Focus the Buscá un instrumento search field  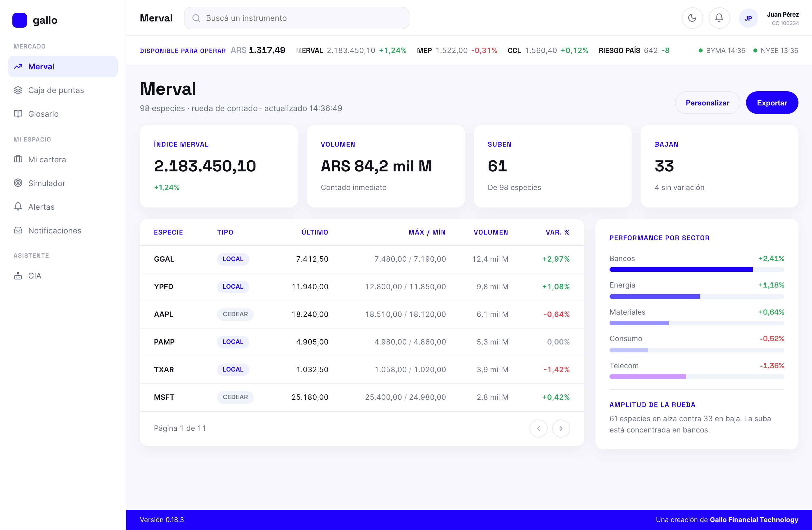[297, 18]
